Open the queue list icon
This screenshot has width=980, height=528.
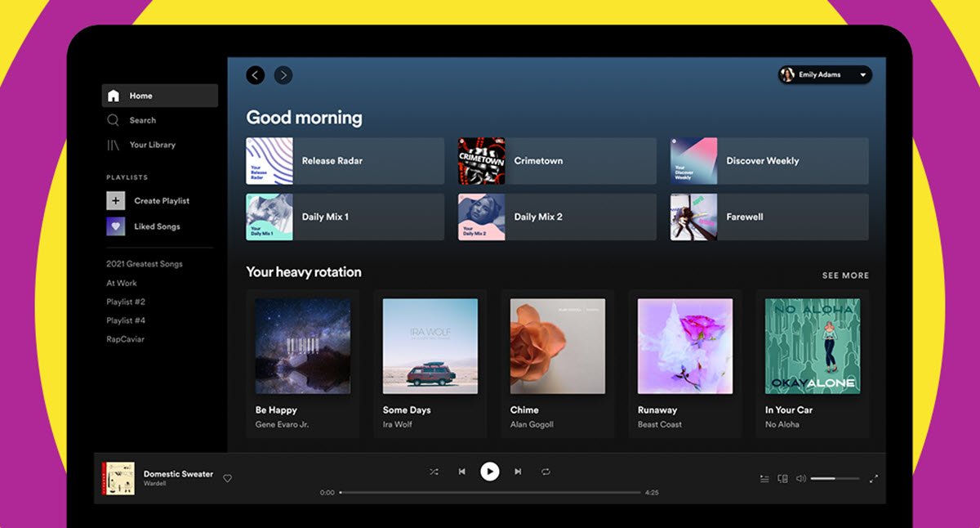(764, 479)
